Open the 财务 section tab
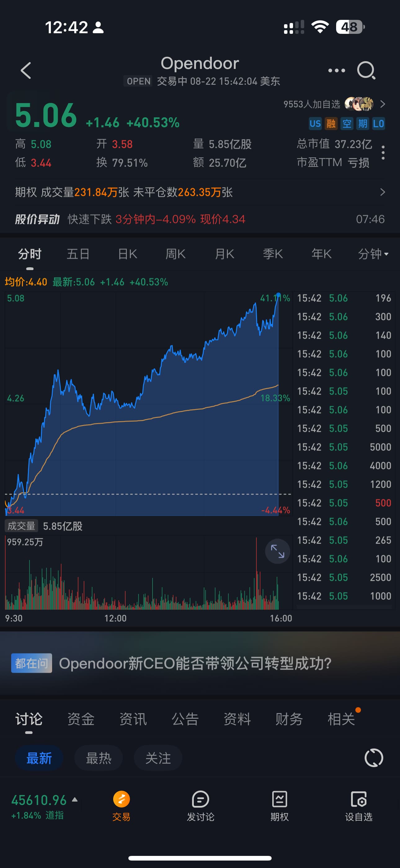400x868 pixels. click(289, 719)
